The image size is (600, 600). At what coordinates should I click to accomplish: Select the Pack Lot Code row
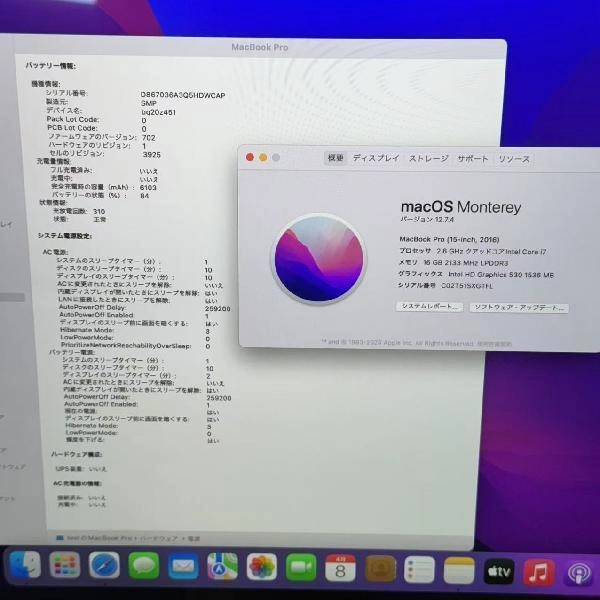[97, 120]
